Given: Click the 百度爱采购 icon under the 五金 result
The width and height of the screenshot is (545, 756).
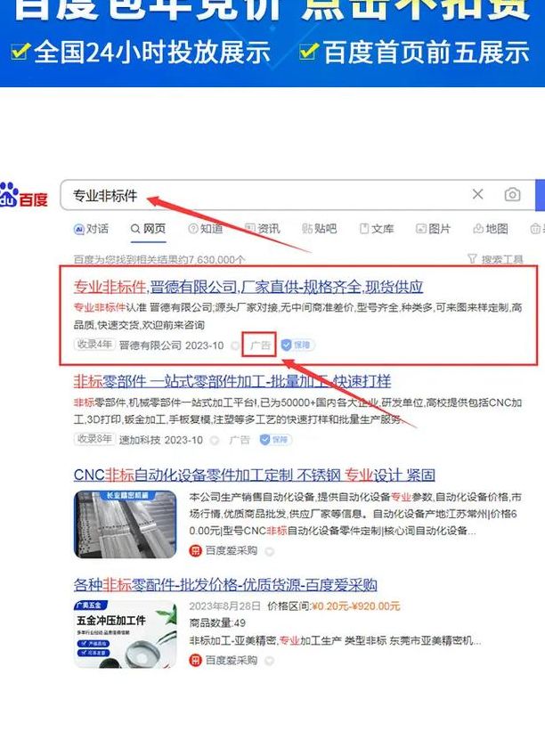Looking at the screenshot, I should [x=195, y=660].
